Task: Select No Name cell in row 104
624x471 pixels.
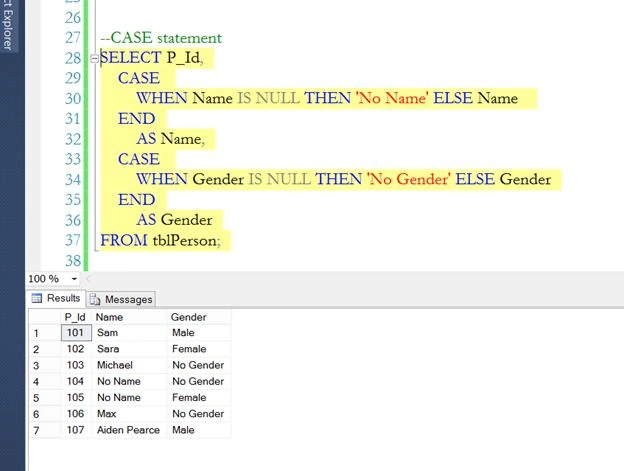Action: coord(129,381)
